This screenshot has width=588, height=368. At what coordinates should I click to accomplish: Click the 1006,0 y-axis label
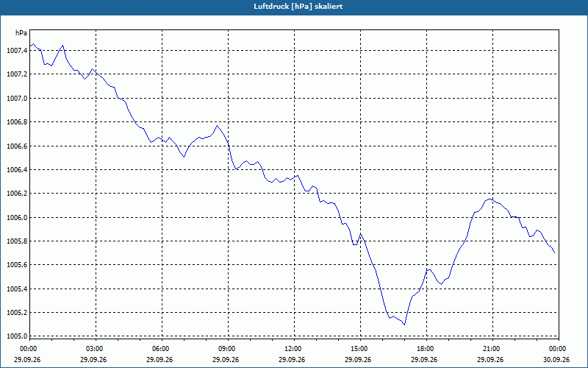tap(17, 217)
